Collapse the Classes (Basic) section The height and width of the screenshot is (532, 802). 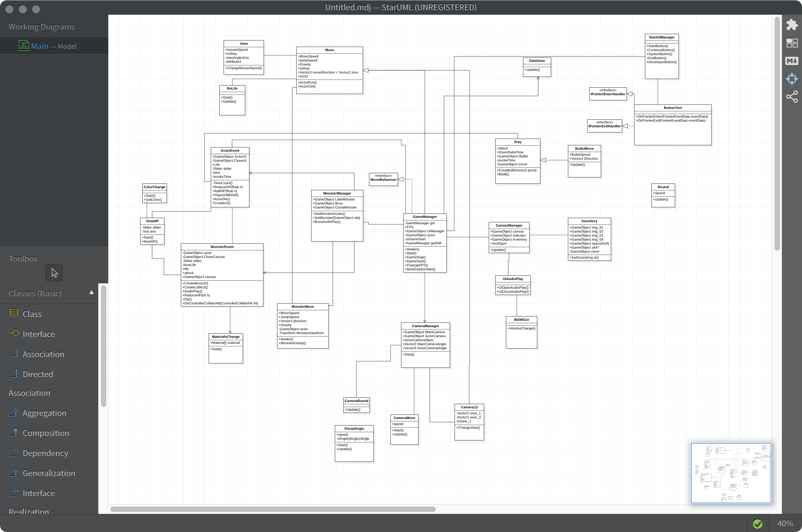pyautogui.click(x=91, y=292)
